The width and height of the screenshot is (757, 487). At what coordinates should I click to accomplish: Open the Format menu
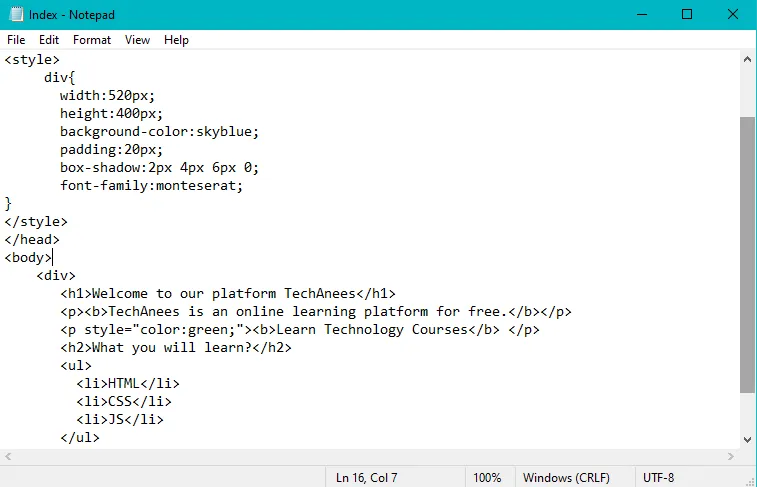92,40
